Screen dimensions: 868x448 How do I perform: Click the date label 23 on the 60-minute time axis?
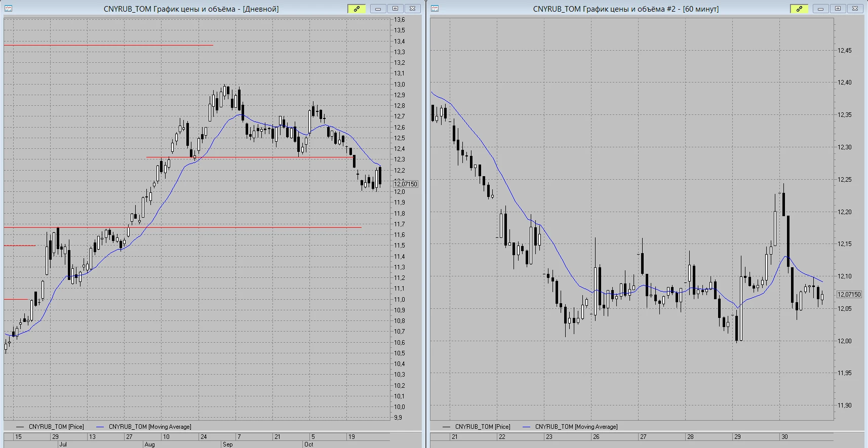(x=549, y=437)
